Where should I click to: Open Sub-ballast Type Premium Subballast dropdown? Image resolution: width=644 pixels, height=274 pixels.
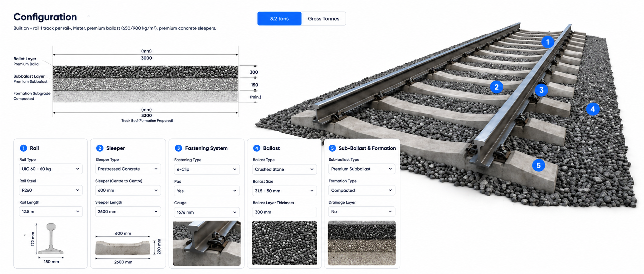(362, 169)
